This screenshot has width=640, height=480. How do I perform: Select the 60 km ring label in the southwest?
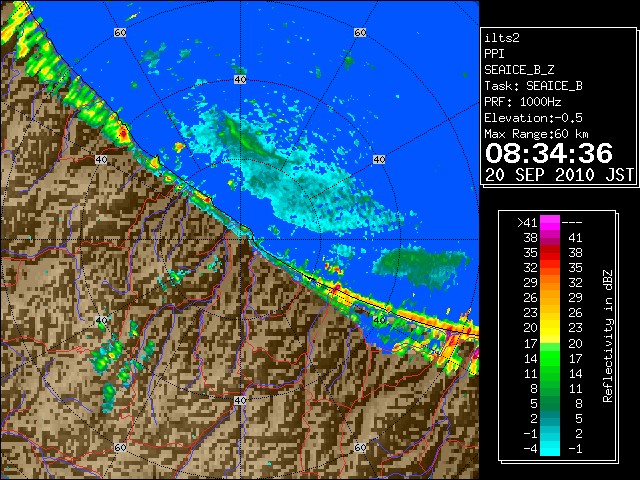click(x=120, y=448)
